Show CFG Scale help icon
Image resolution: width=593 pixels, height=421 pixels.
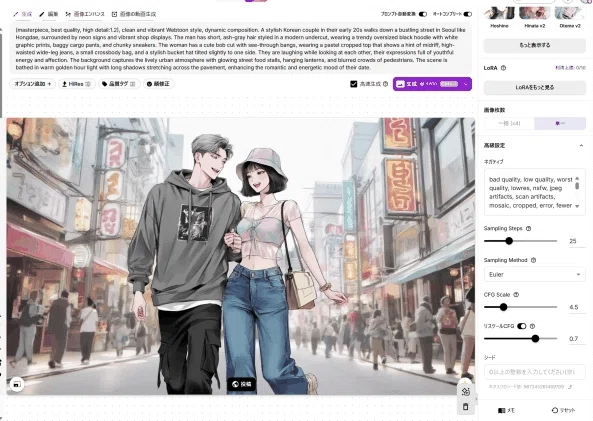pyautogui.click(x=516, y=295)
